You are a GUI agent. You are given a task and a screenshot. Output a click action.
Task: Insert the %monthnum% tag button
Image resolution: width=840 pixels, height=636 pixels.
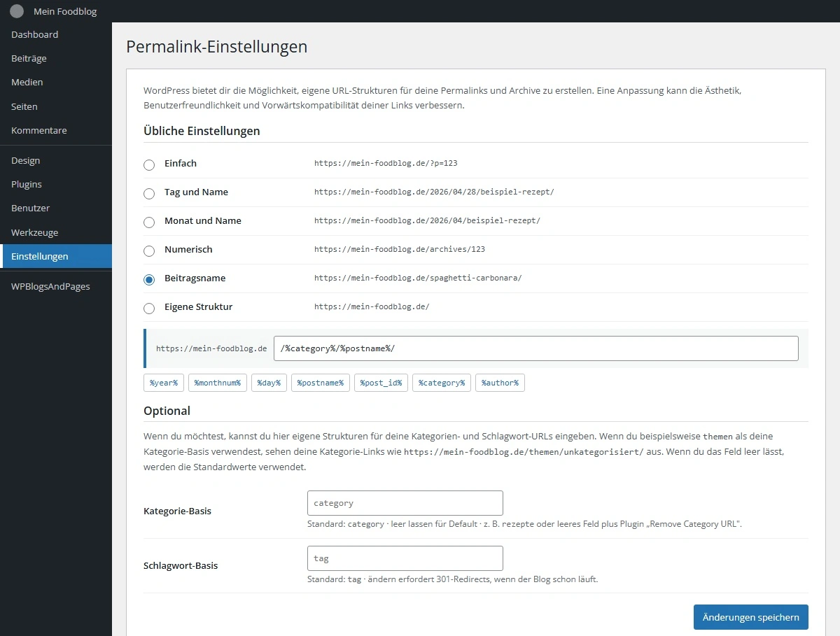[218, 383]
